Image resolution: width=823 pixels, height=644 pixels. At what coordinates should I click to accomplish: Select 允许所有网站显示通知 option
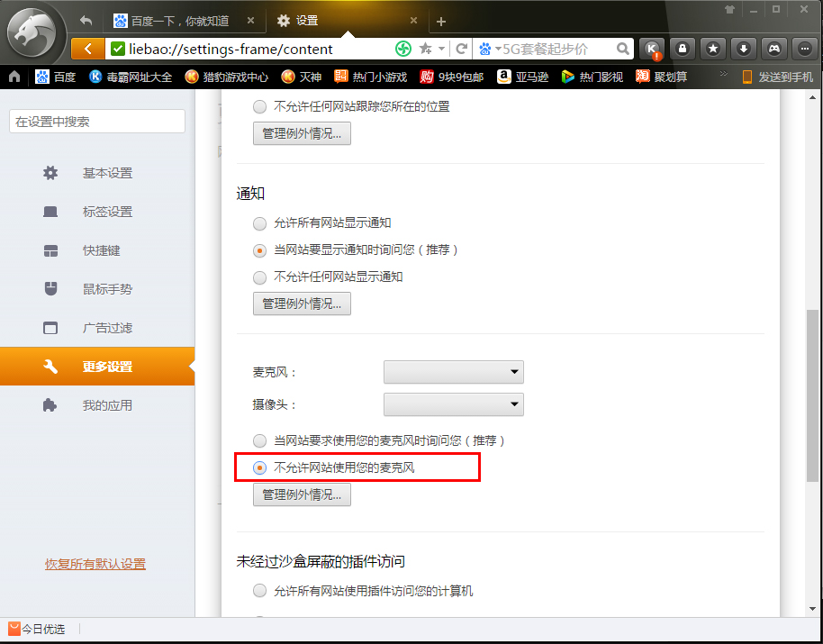pos(259,223)
